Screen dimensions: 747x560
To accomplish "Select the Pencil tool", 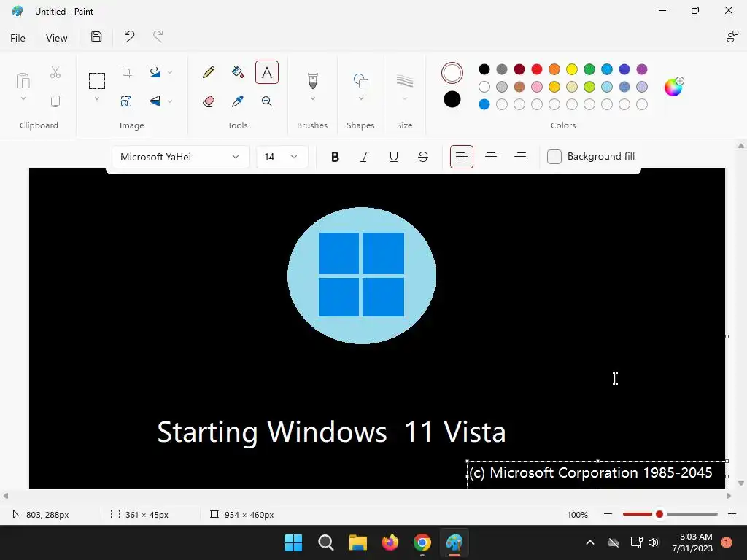I will tap(209, 72).
